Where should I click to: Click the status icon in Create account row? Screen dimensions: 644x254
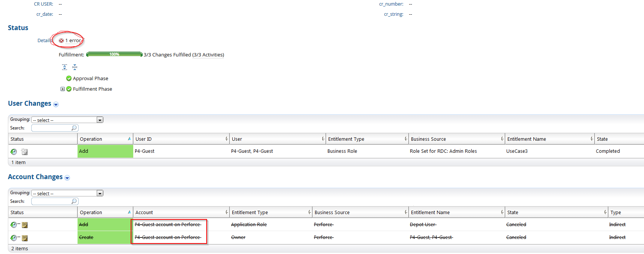click(14, 238)
